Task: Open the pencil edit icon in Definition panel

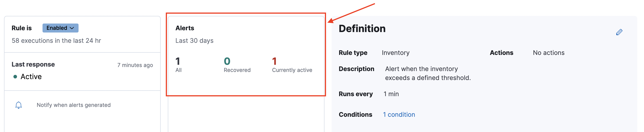Action: [x=619, y=32]
